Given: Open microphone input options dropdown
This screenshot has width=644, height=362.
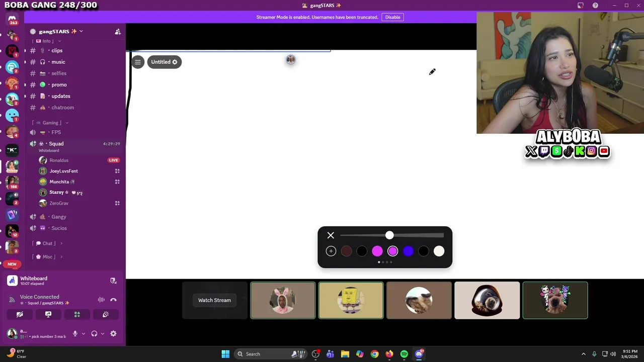Looking at the screenshot, I should tap(84, 333).
